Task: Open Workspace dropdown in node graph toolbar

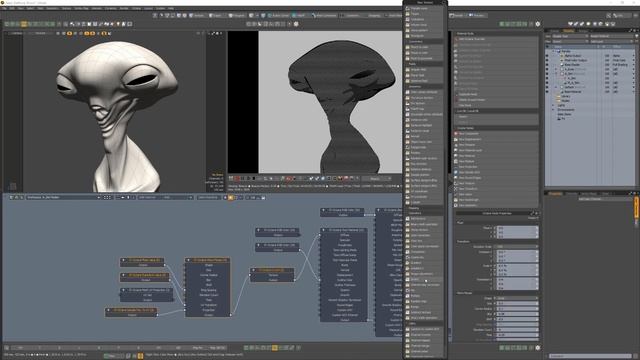Action: tap(63, 198)
